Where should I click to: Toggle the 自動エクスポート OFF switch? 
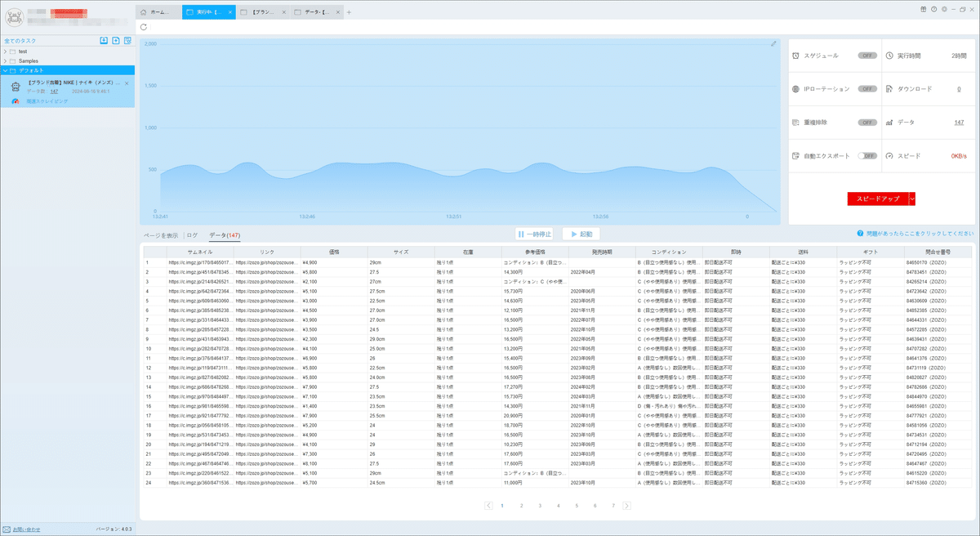(867, 155)
